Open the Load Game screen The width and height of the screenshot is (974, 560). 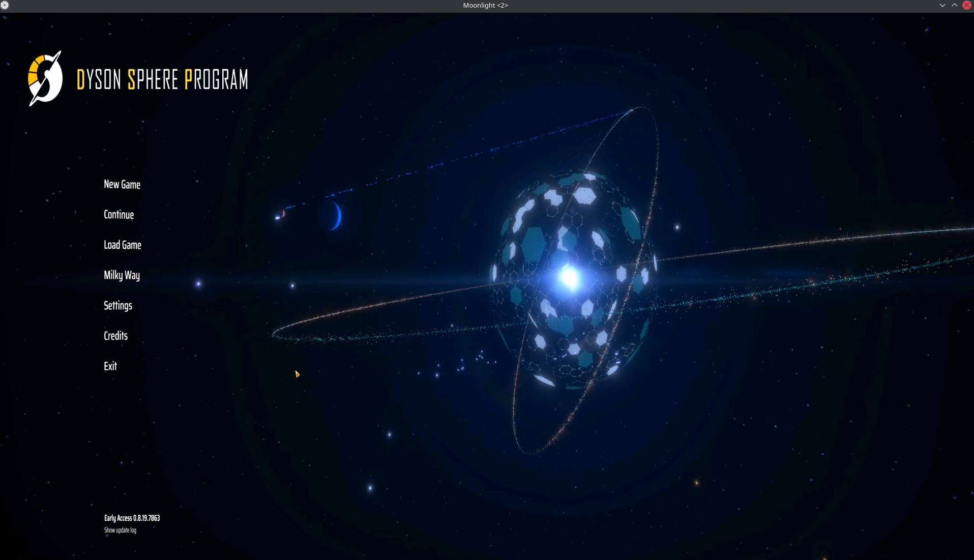pyautogui.click(x=122, y=245)
